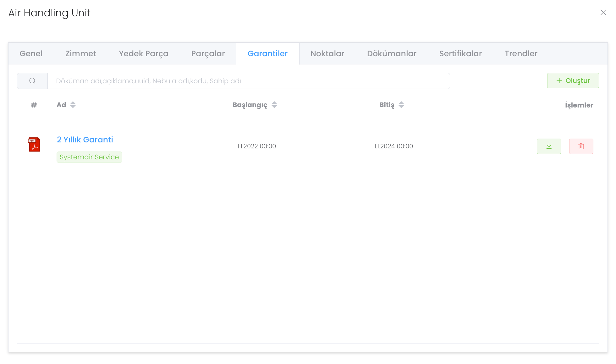
Task: Go to the Parçalar tab
Action: (x=208, y=53)
